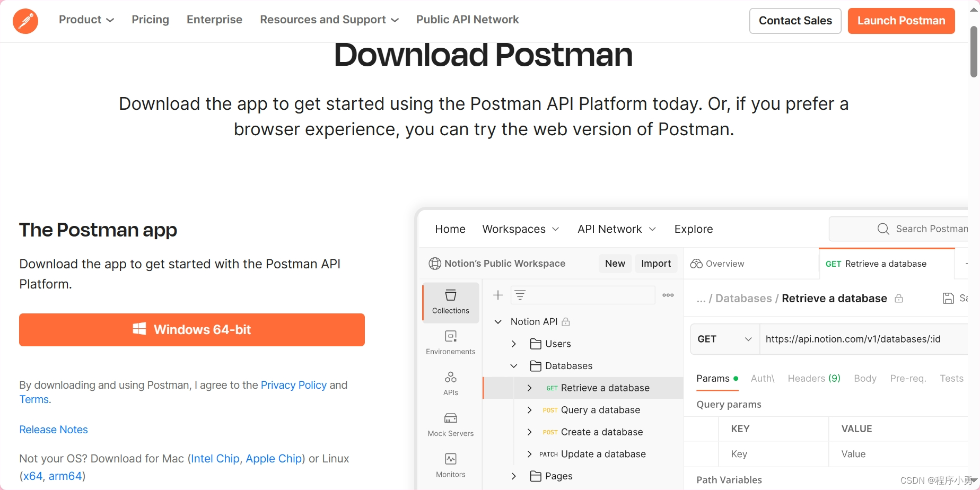Open the GET method dropdown

(x=725, y=339)
